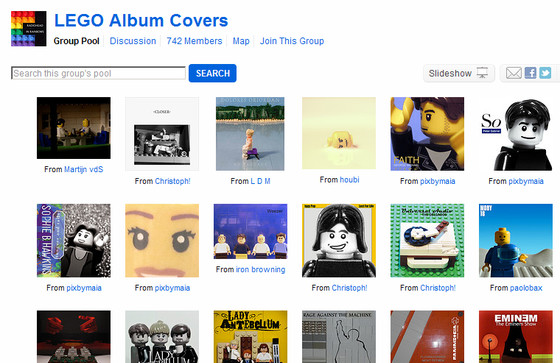Share on Twitter using the bird icon
The width and height of the screenshot is (560, 363).
545,73
